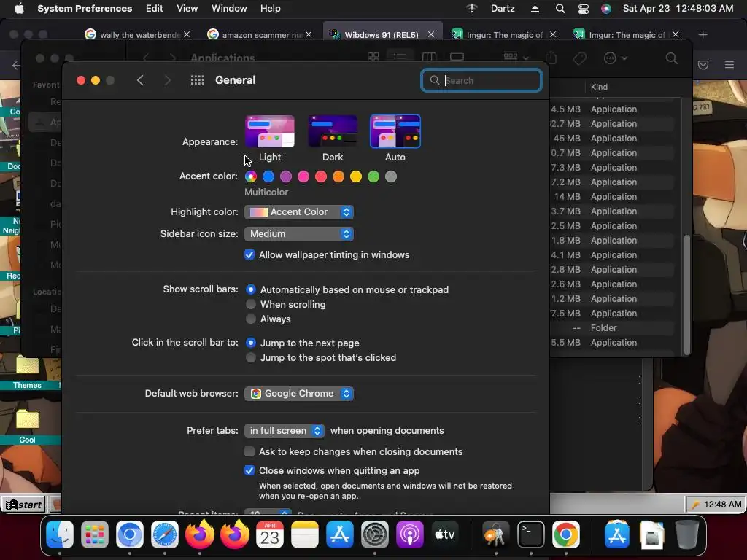Open Podcasts from the Dock
This screenshot has height=560, width=747.
tap(410, 534)
